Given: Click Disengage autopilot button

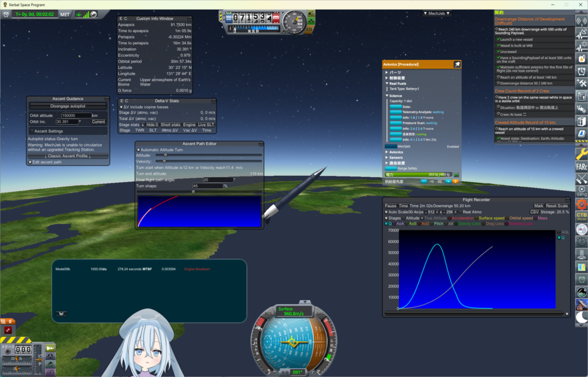Looking at the screenshot, I should pyautogui.click(x=68, y=106).
